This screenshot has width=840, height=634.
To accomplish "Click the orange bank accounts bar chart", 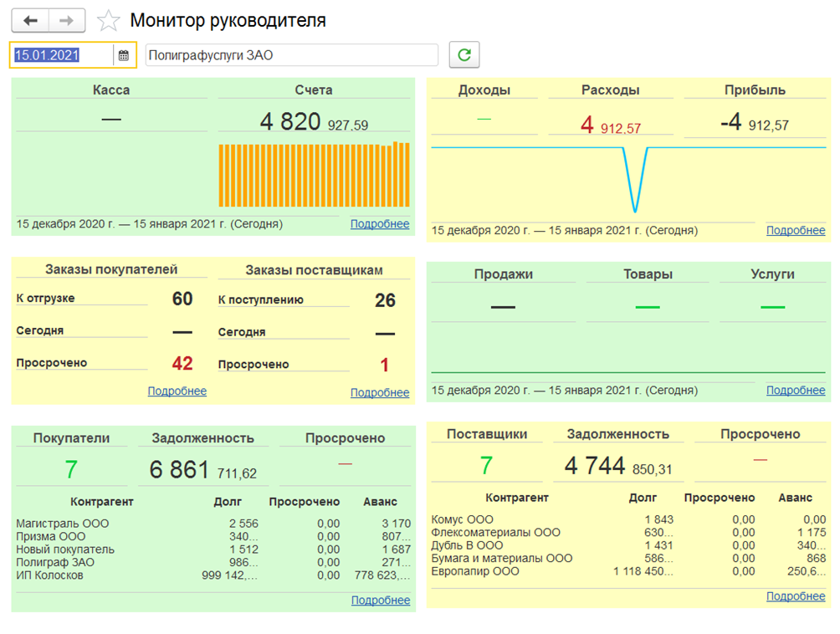I will (x=314, y=176).
